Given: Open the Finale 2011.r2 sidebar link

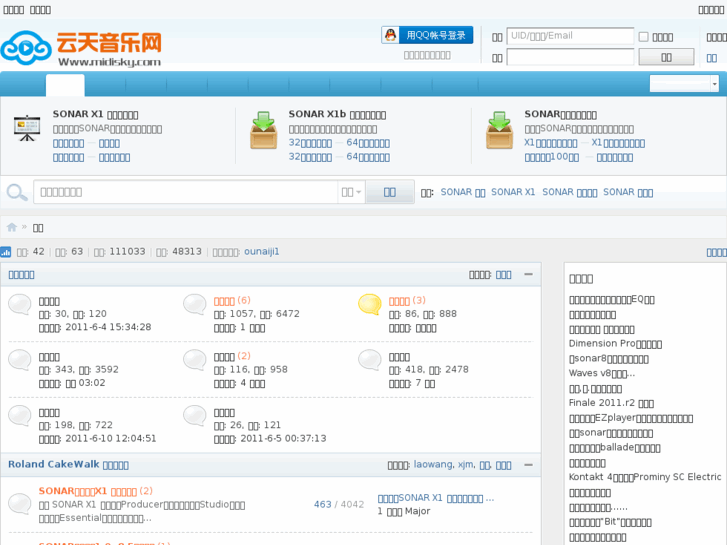Looking at the screenshot, I should point(611,403).
